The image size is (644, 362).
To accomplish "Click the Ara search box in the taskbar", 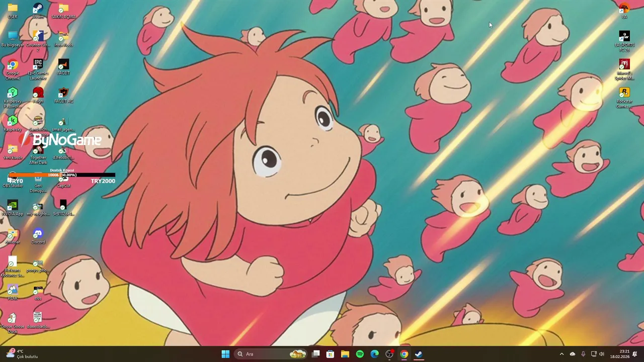I will tap(272, 354).
